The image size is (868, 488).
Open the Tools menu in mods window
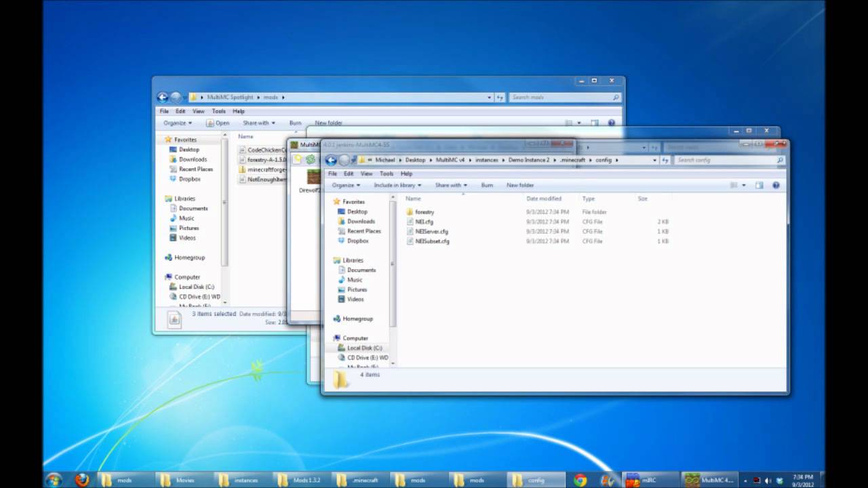[x=218, y=111]
